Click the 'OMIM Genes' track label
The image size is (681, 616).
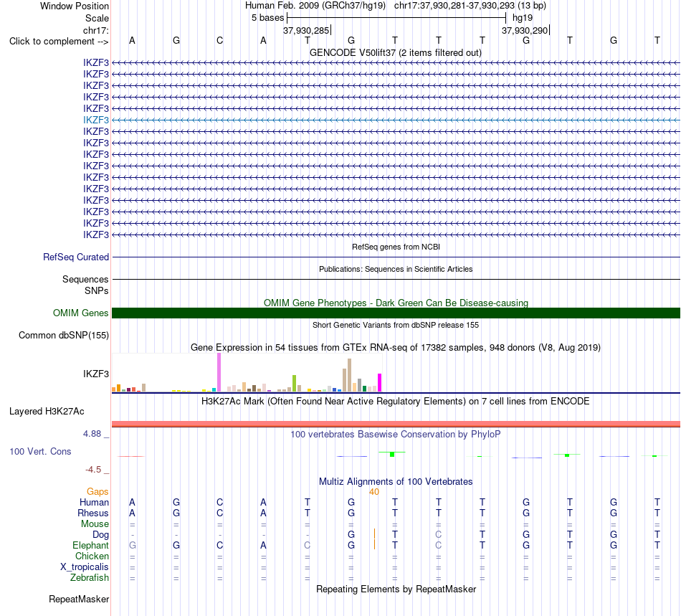point(80,313)
